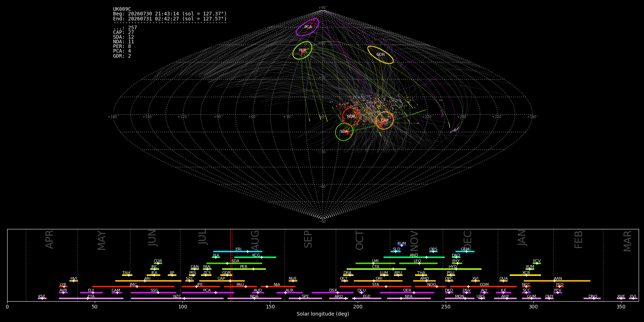Click the red current solar longitude marker
This screenshot has height=322, width=644.
[231, 265]
